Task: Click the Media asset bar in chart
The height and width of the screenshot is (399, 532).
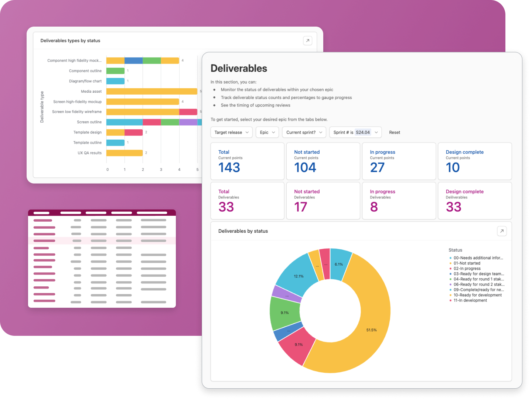Action: (x=152, y=91)
